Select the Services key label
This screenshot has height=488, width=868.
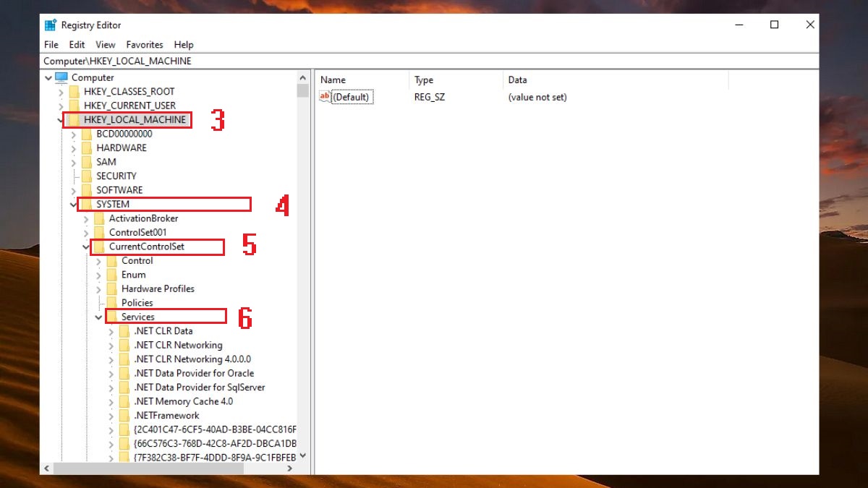pos(137,317)
